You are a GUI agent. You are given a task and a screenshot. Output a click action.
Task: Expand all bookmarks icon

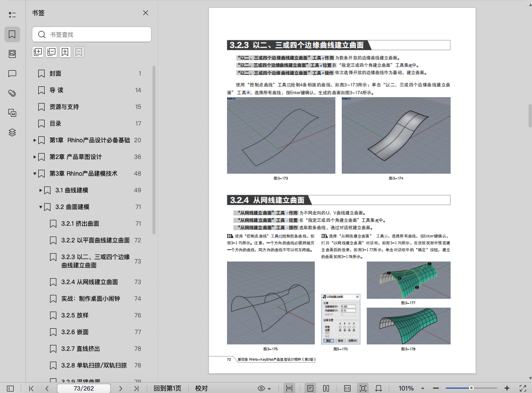[x=38, y=52]
